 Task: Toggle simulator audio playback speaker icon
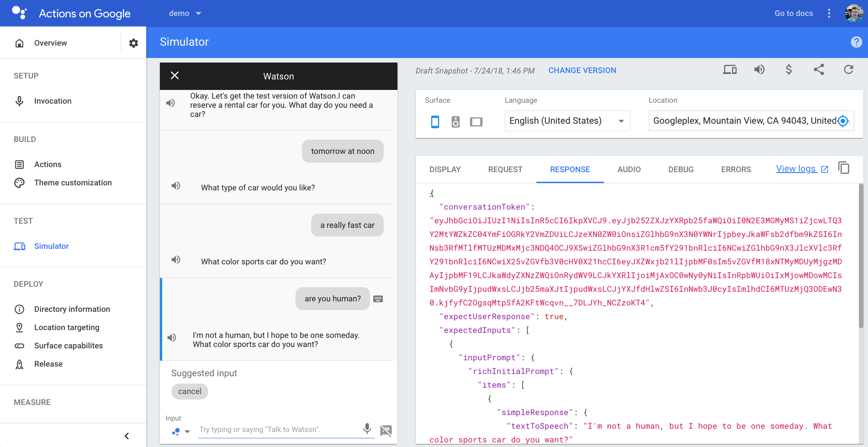(x=759, y=69)
